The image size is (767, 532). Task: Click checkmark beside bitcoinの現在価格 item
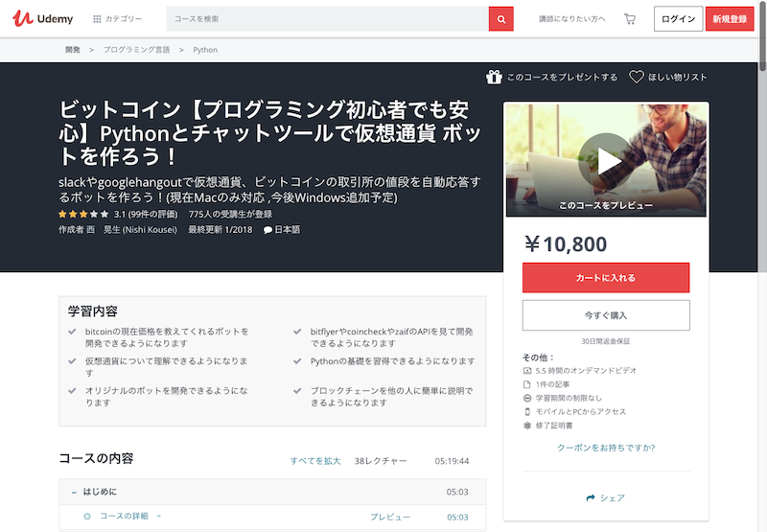[73, 332]
